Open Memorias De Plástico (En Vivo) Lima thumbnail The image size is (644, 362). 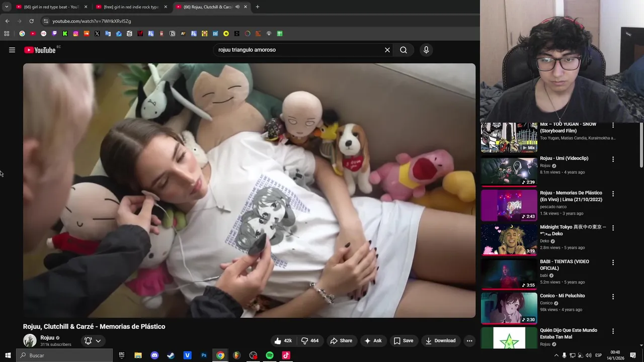509,205
